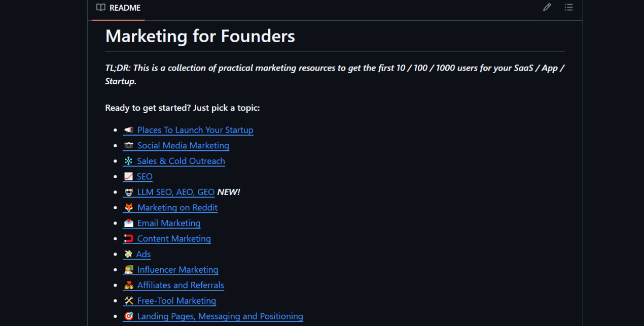644x326 pixels.
Task: Click the chart emoji next to SEO
Action: point(128,176)
